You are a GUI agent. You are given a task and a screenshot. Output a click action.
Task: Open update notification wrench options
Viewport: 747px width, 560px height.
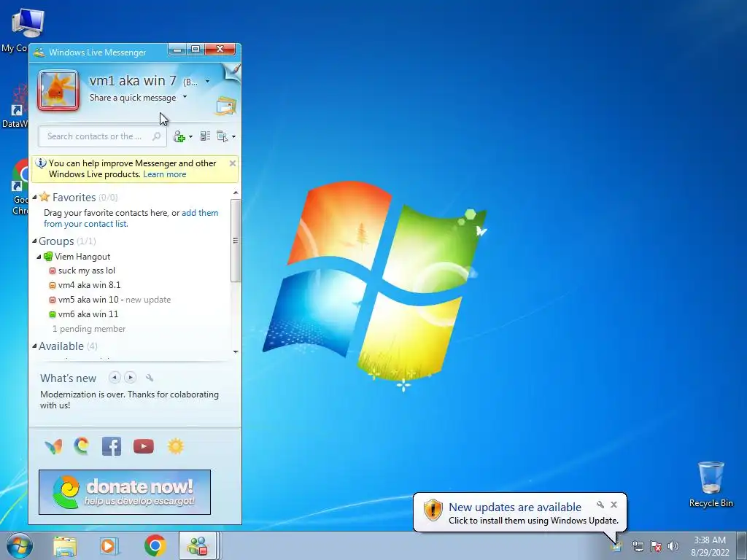click(600, 505)
